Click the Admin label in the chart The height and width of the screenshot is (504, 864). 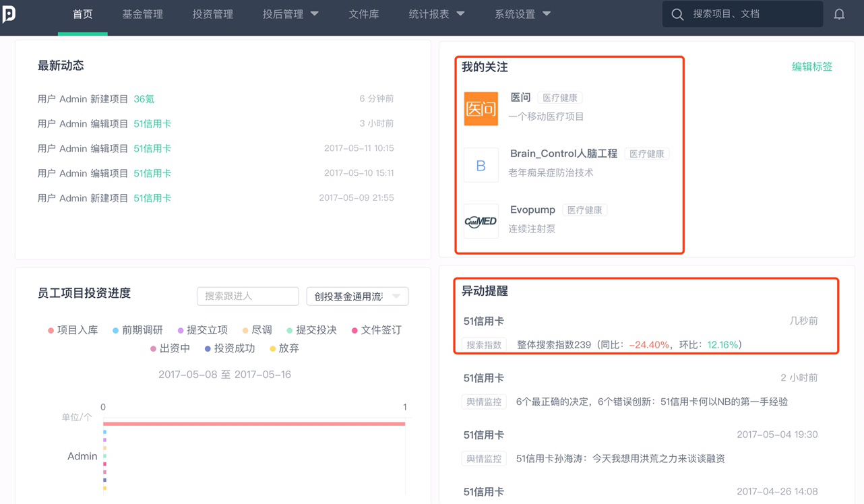point(82,456)
